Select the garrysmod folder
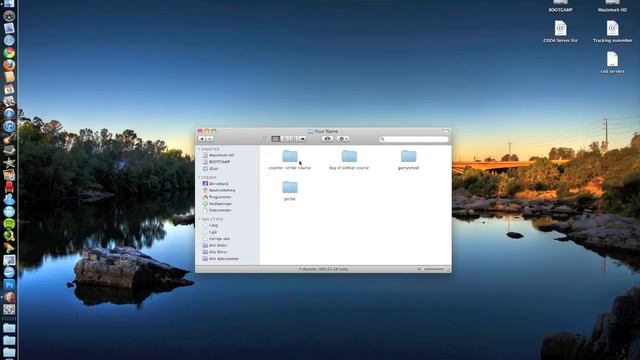 coord(408,160)
